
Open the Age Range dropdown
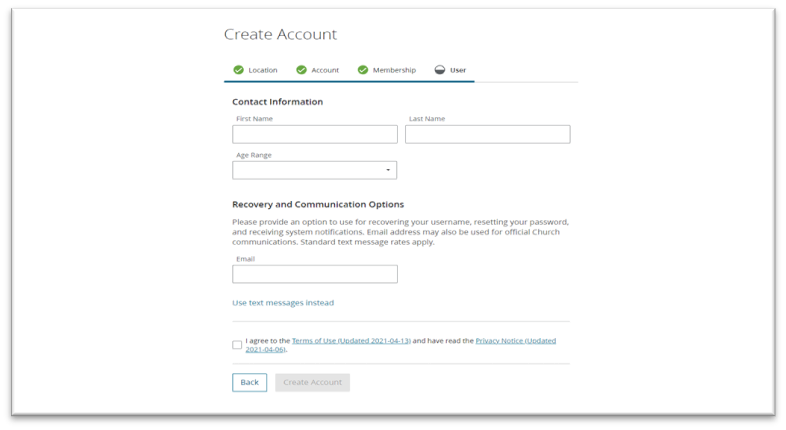(314, 170)
